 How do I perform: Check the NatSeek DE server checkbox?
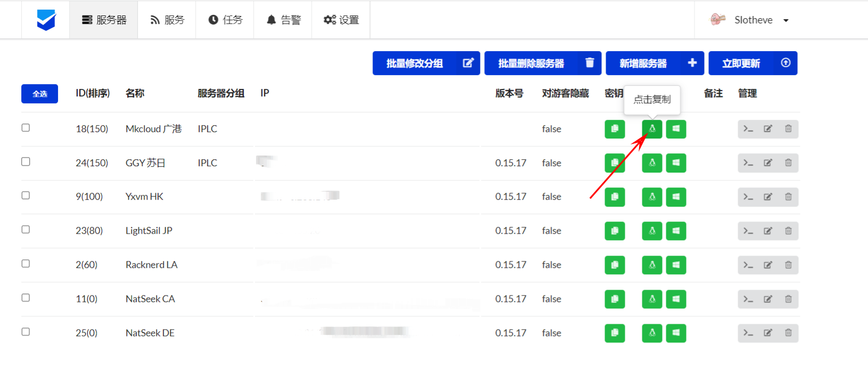(x=26, y=332)
